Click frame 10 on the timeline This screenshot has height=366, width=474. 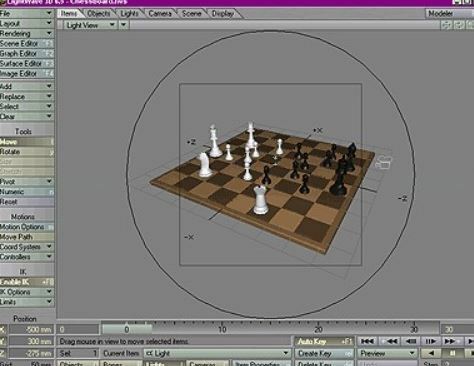click(x=222, y=329)
